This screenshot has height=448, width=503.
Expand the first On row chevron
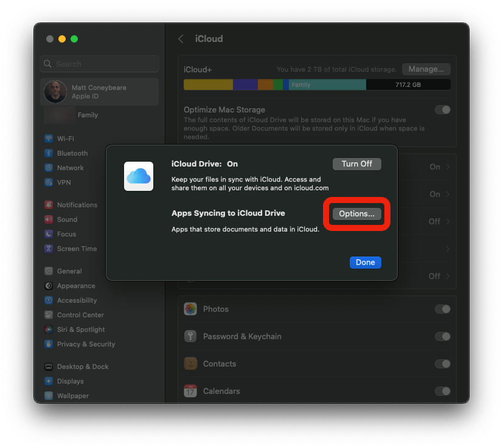(448, 167)
